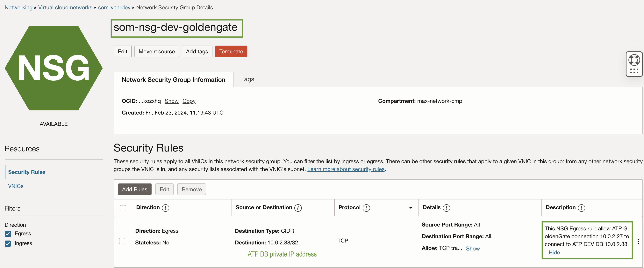Click the green NSG hexagon icon
Screen dimensions: 644x268
click(x=54, y=68)
